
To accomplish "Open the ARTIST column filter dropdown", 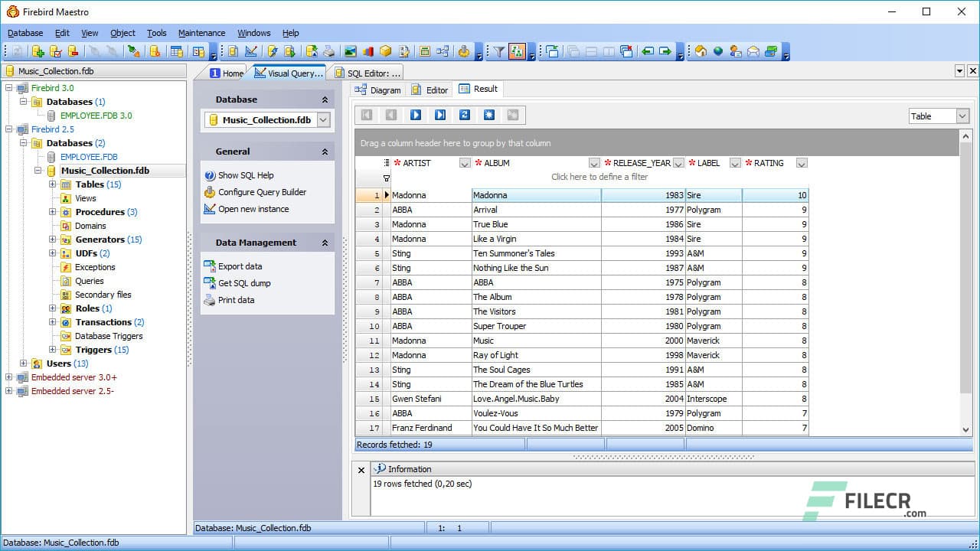I will [x=465, y=163].
